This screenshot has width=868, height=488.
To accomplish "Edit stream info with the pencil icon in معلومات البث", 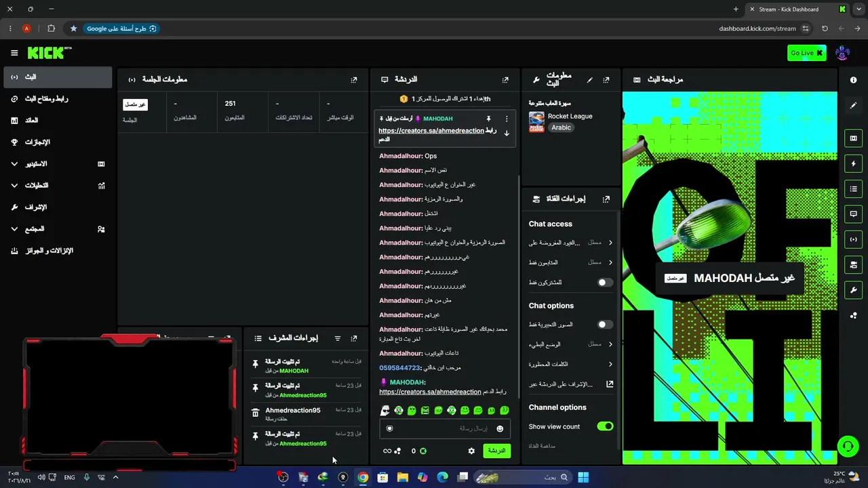I will (590, 80).
